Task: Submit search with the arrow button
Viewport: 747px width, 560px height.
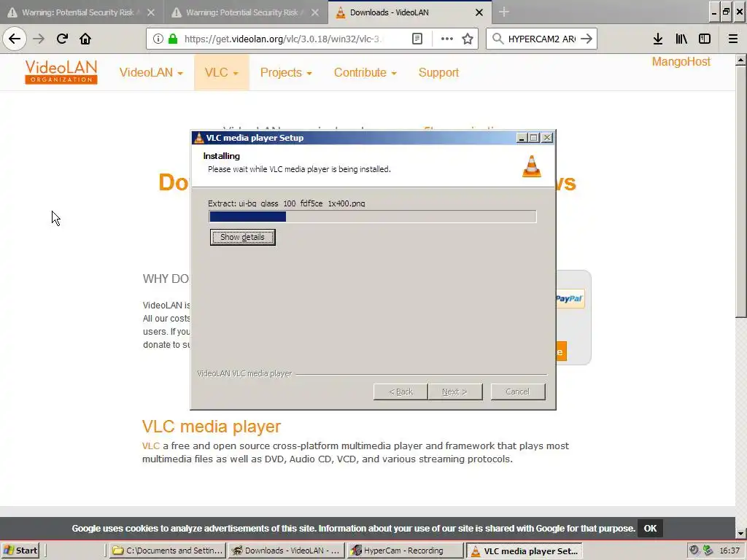Action: click(x=587, y=39)
